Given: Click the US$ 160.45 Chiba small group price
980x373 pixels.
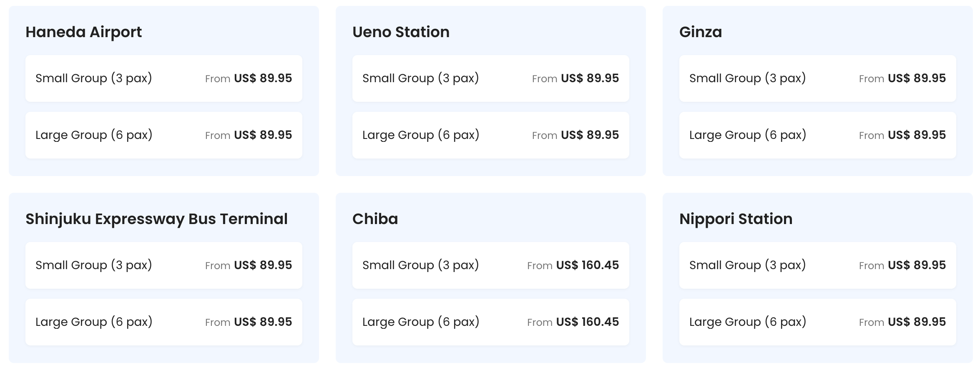Looking at the screenshot, I should pyautogui.click(x=587, y=265).
